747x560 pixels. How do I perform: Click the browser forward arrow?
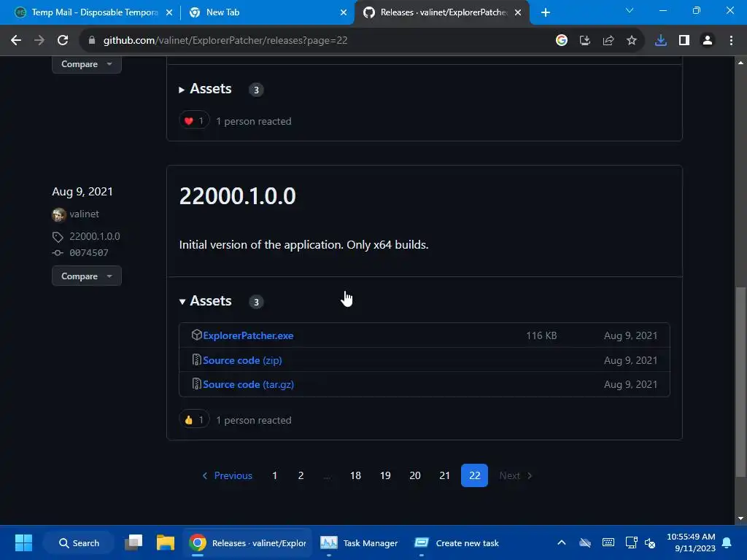point(39,41)
